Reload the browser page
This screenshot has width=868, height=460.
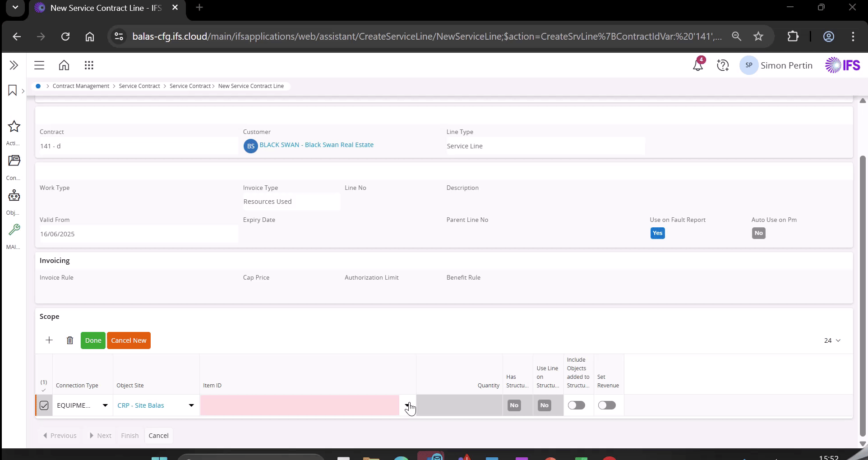click(65, 37)
